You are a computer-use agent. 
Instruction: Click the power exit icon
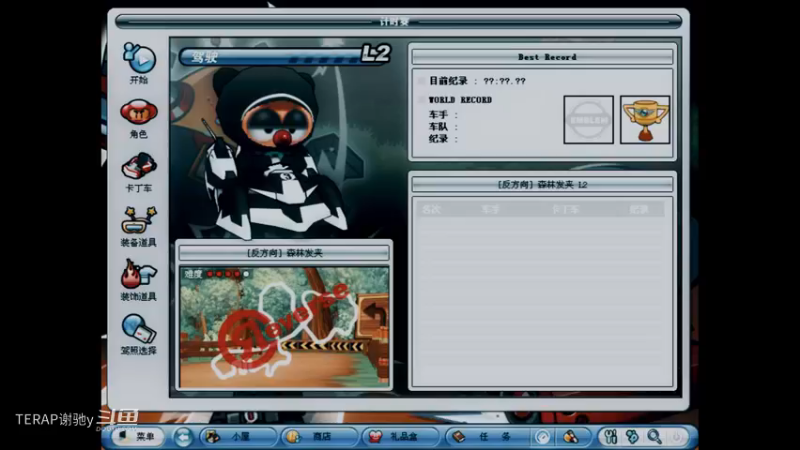click(677, 437)
